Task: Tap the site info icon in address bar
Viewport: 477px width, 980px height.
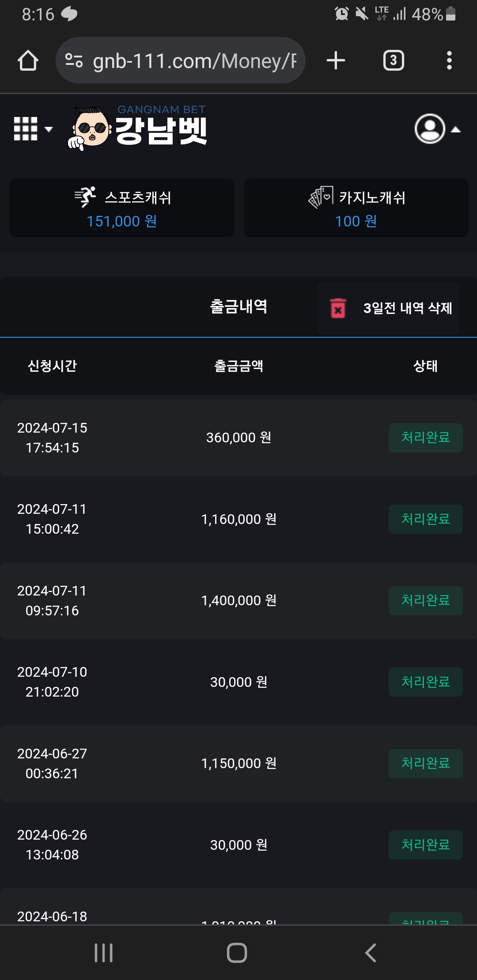Action: [74, 60]
